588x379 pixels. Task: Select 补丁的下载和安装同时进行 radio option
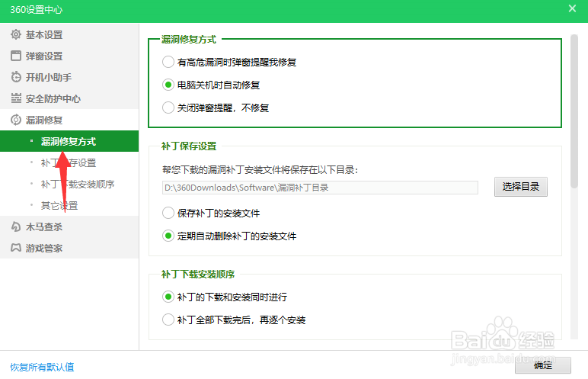click(168, 297)
